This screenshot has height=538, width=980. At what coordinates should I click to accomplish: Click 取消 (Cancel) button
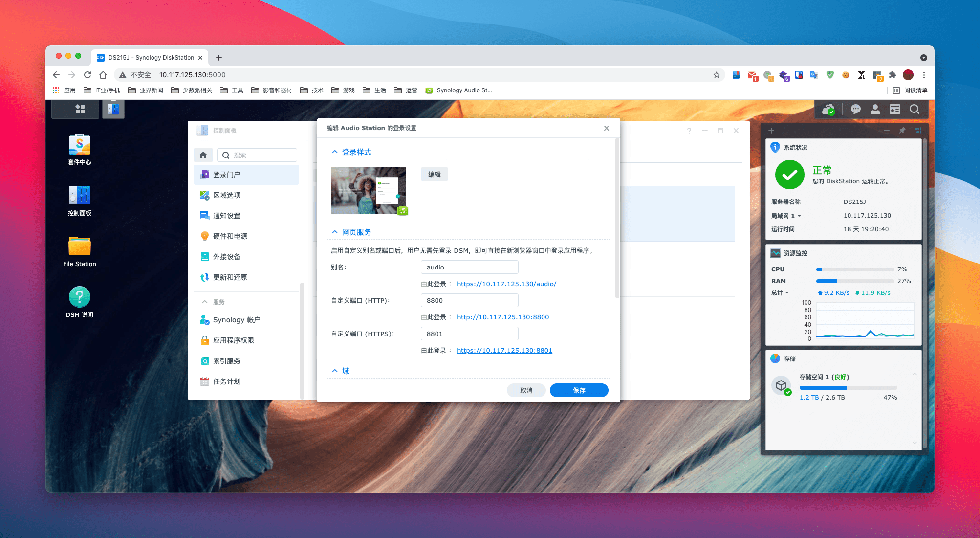coord(526,390)
